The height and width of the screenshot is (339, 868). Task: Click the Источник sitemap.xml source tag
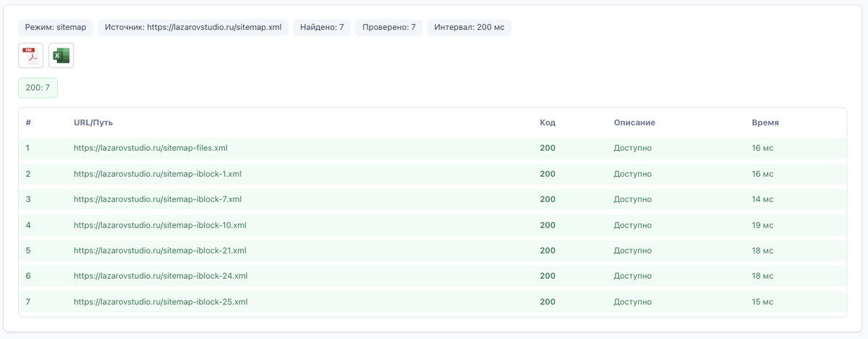tap(193, 28)
